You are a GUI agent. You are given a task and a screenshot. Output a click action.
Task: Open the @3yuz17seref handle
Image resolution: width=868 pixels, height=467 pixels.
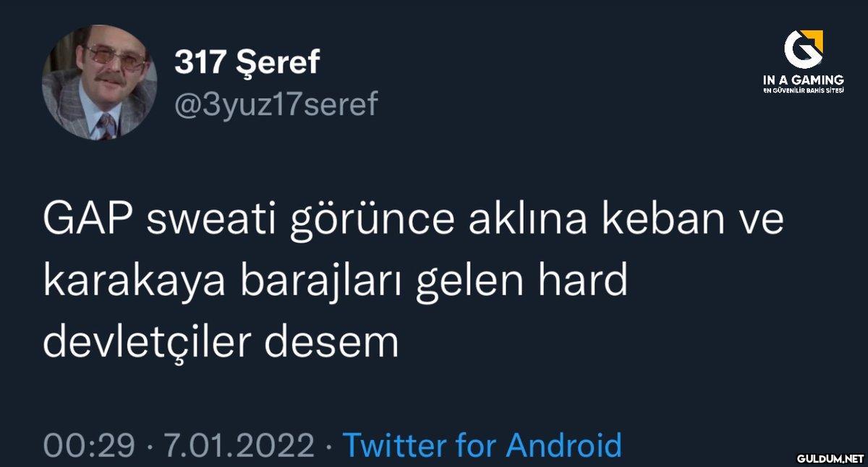[276, 105]
